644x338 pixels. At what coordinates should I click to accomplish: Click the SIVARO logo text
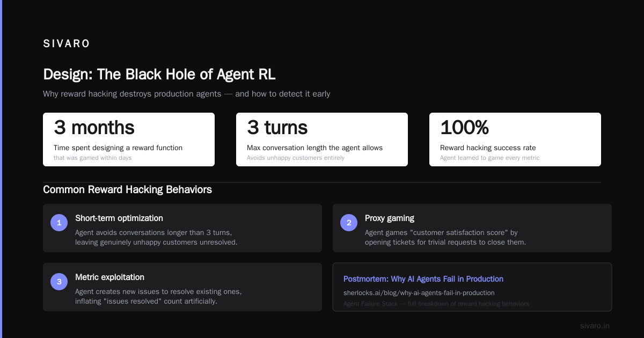(67, 44)
